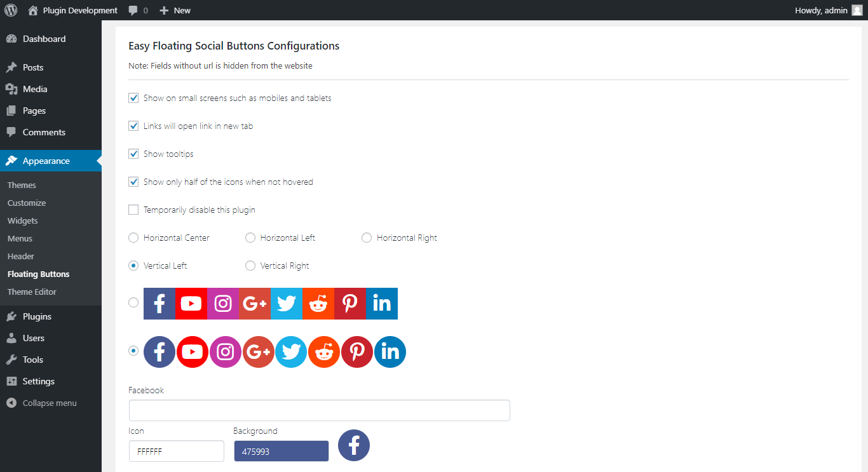Click the comments bubble icon in admin bar
Screen dimensions: 868x472
[x=133, y=10]
